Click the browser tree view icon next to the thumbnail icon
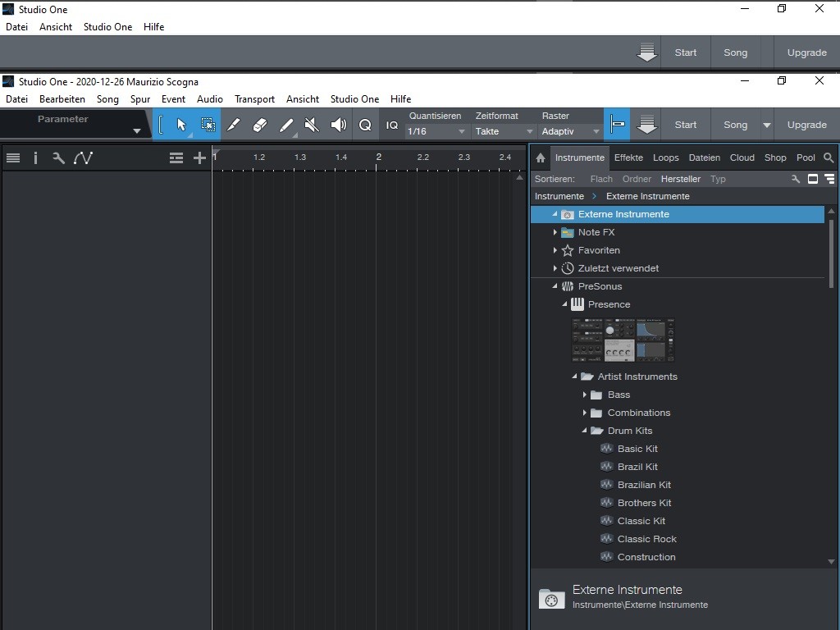The width and height of the screenshot is (840, 630). point(830,179)
